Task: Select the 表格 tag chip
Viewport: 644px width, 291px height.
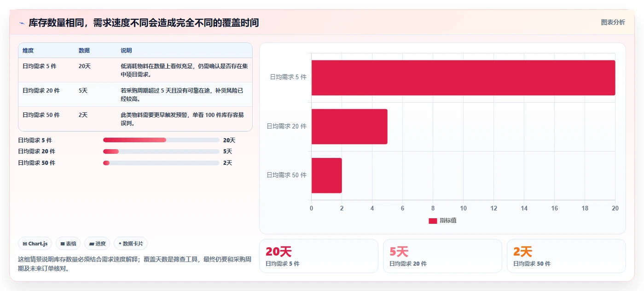Action: [x=68, y=244]
